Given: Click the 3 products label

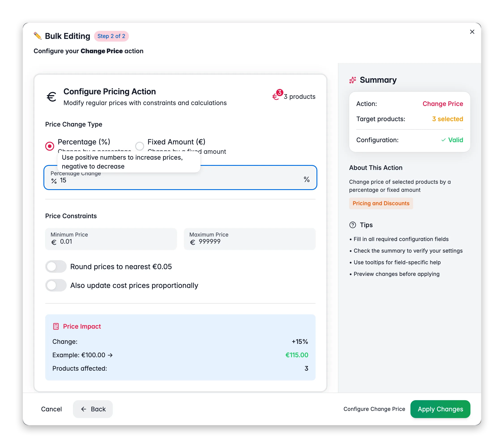Looking at the screenshot, I should point(299,97).
